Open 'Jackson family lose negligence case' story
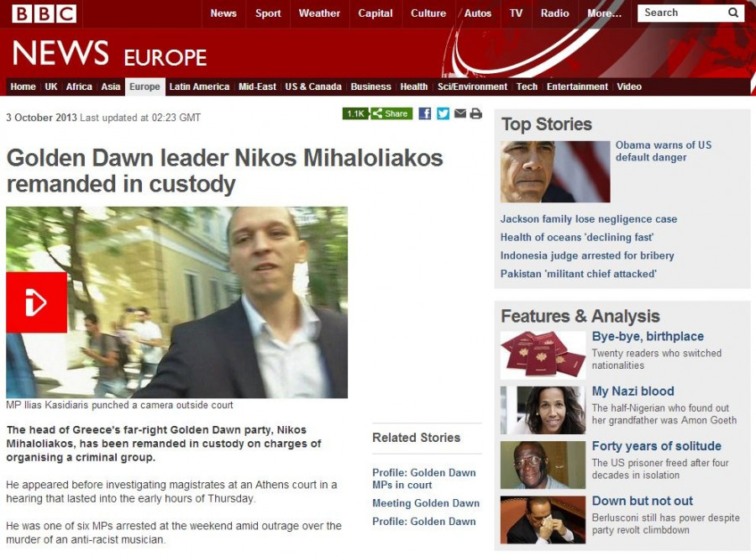 point(589,219)
